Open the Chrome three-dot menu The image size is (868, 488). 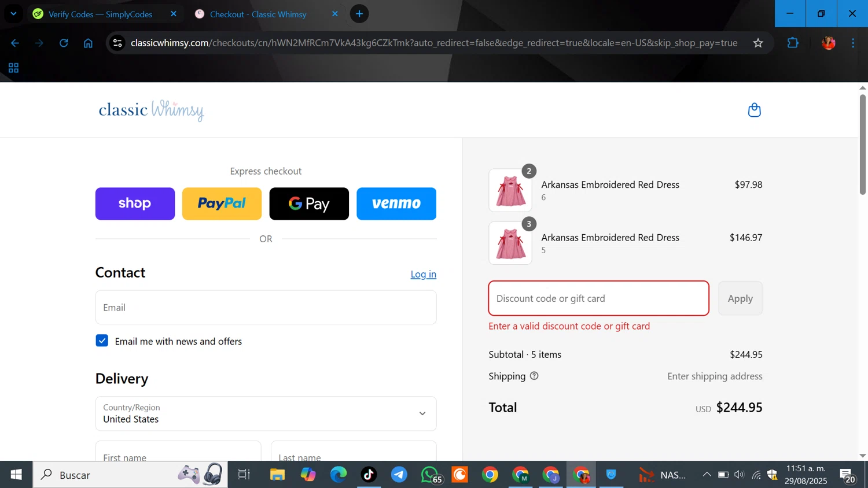coord(853,43)
